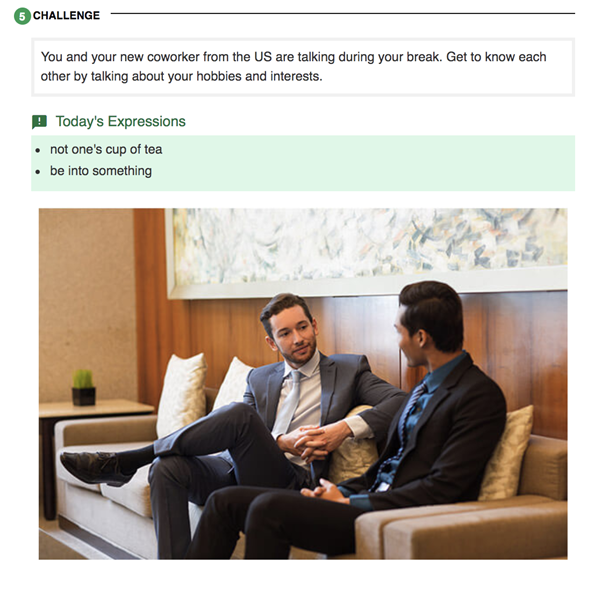Viewport: 602px width, 593px height.
Task: Click the horizontal line beside CHALLENGE
Action: click(342, 13)
